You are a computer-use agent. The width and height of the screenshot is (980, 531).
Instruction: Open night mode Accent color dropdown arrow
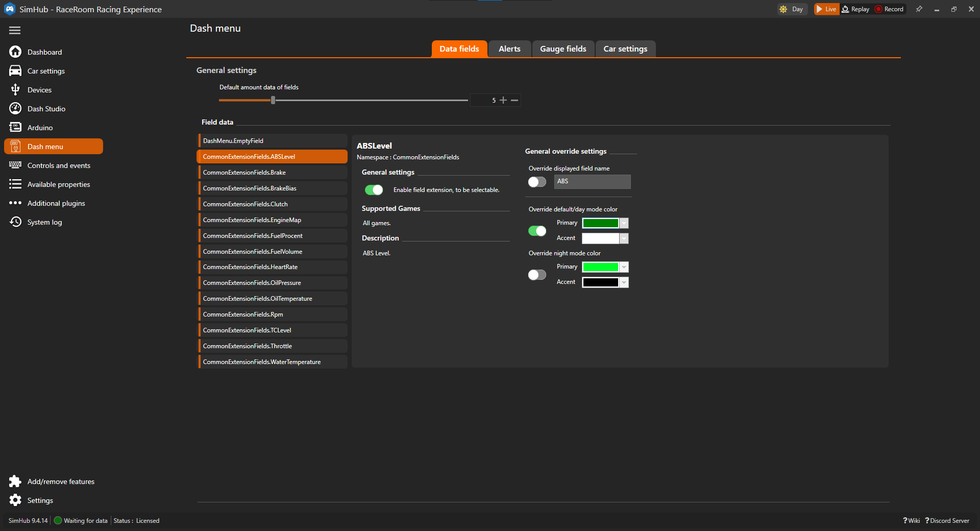(x=624, y=282)
